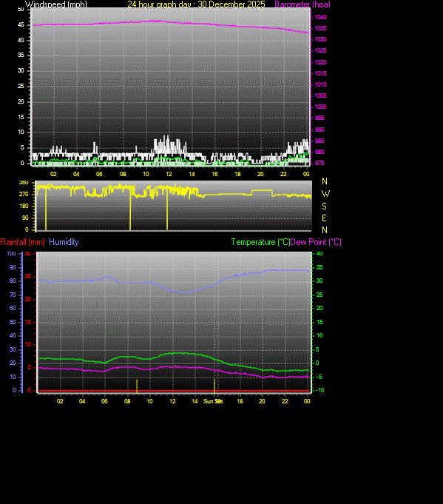This screenshot has width=443, height=504.
Task: Click the 985 barometer scale value
Action: 319,141
